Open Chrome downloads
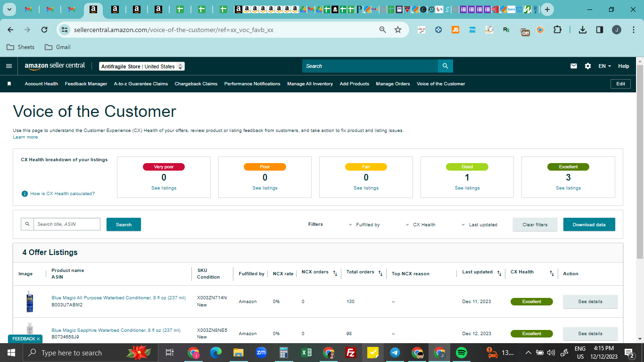The image size is (644, 362). [583, 30]
